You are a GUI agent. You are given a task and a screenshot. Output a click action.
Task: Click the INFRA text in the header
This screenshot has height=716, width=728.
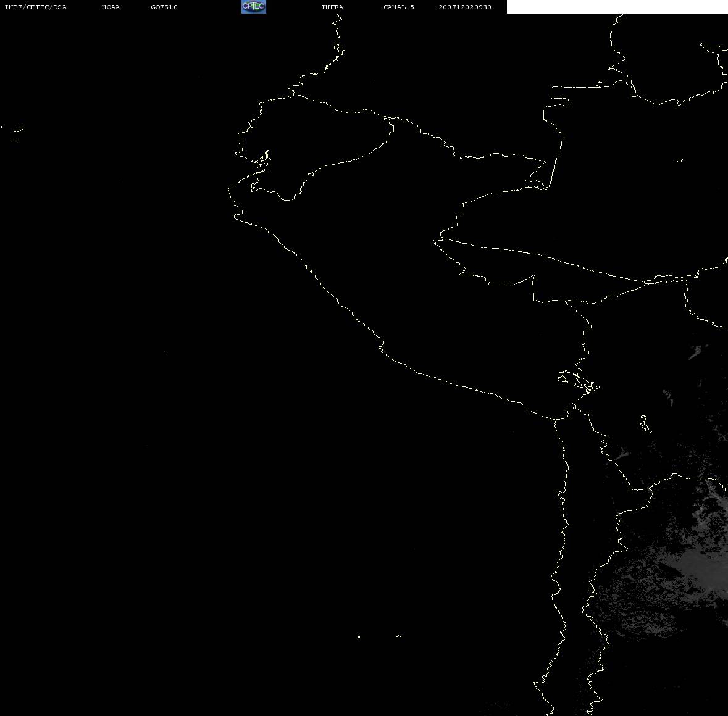tap(332, 7)
